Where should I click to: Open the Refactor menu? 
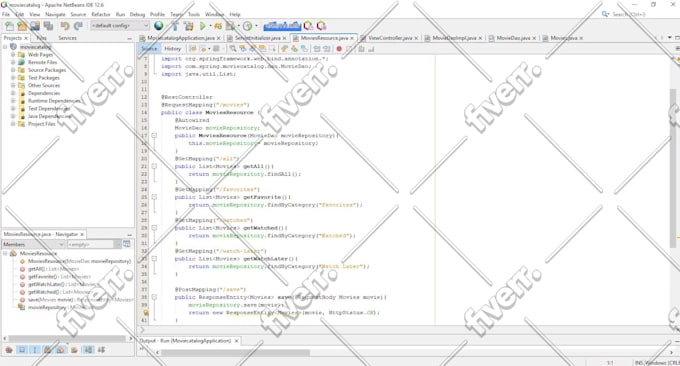[101, 14]
